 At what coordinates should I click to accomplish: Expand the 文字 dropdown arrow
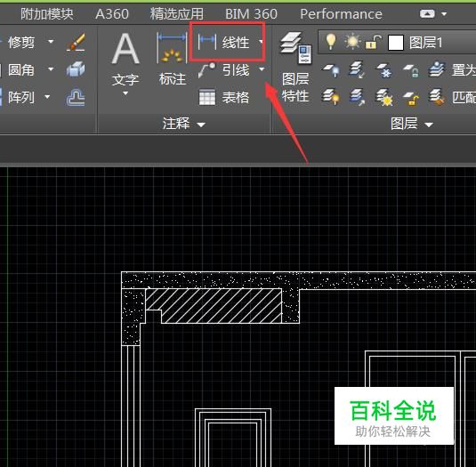[125, 93]
